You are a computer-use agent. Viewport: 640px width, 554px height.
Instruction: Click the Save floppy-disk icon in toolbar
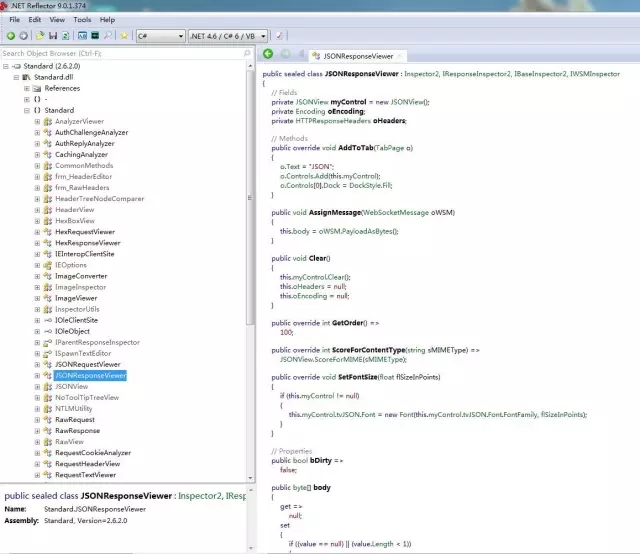tap(53, 36)
